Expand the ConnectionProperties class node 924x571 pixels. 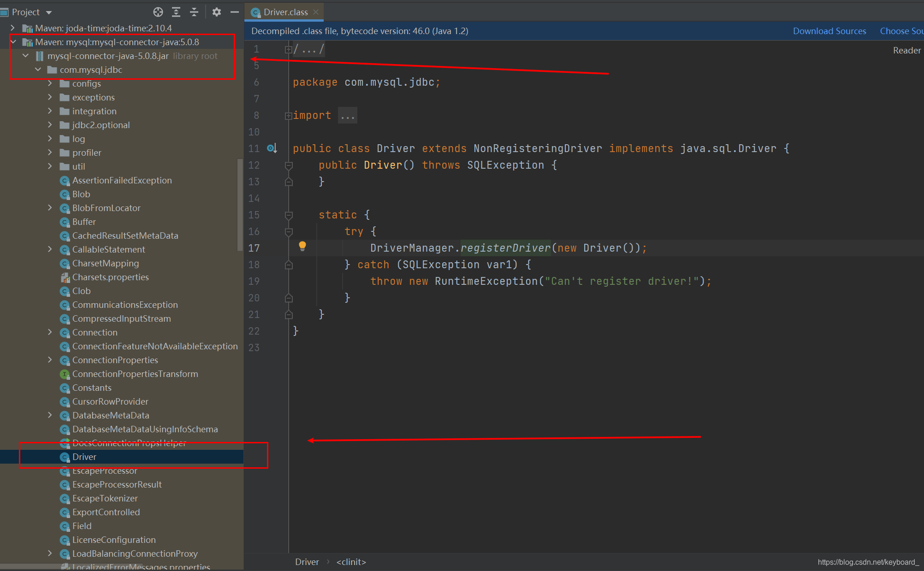50,360
